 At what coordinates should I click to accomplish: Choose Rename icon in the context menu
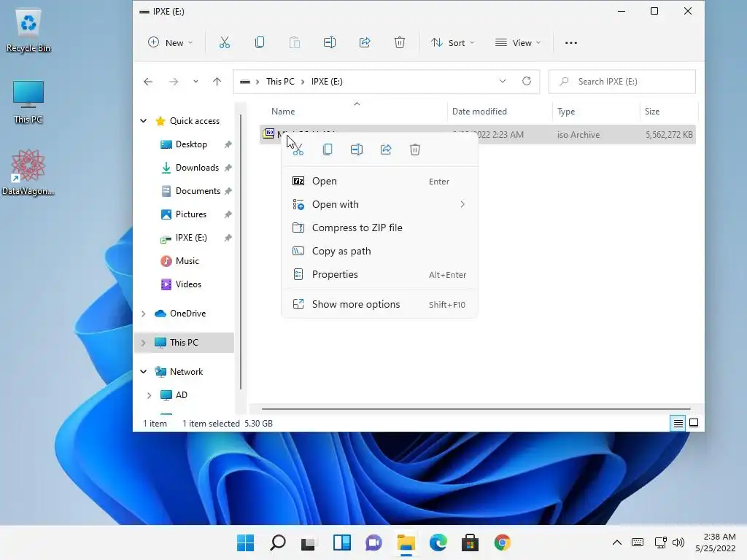click(357, 149)
